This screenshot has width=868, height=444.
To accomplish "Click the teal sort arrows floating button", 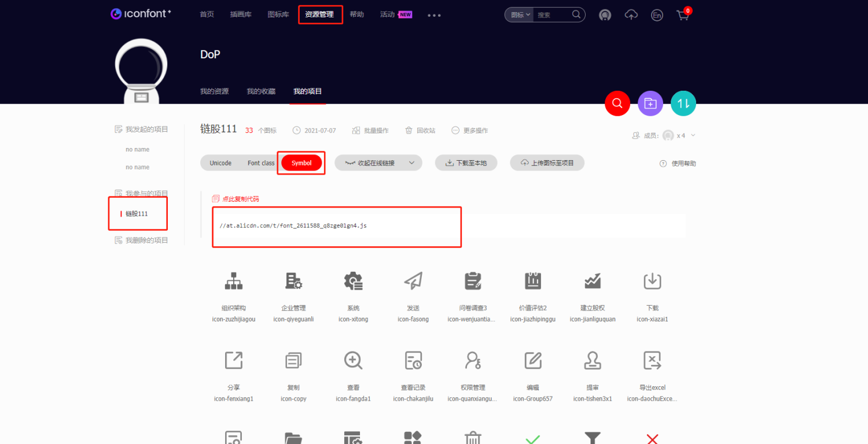I will coord(683,103).
